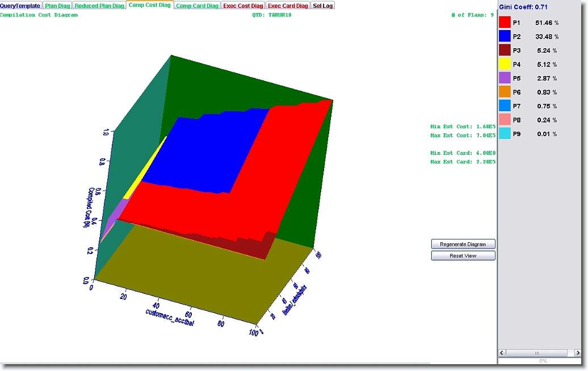The height and width of the screenshot is (371, 588).
Task: Switch to the Plan Diag tab
Action: tap(57, 6)
